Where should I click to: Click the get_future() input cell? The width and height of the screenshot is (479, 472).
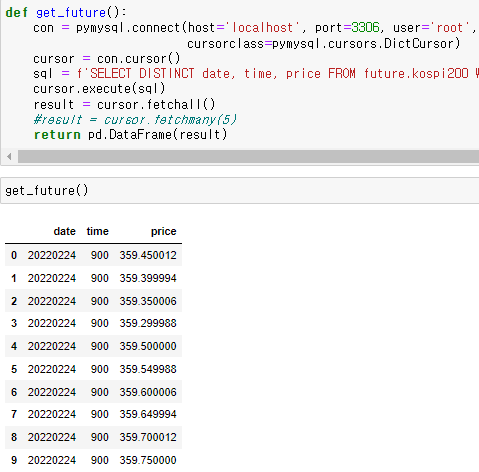click(x=240, y=190)
